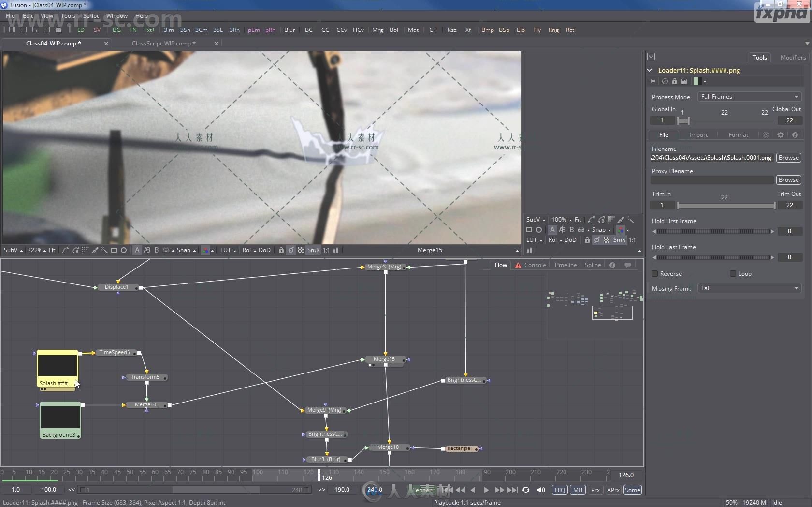This screenshot has height=507, width=812.
Task: Click the polyline tool icon in left viewer toolbar
Action: tap(66, 250)
